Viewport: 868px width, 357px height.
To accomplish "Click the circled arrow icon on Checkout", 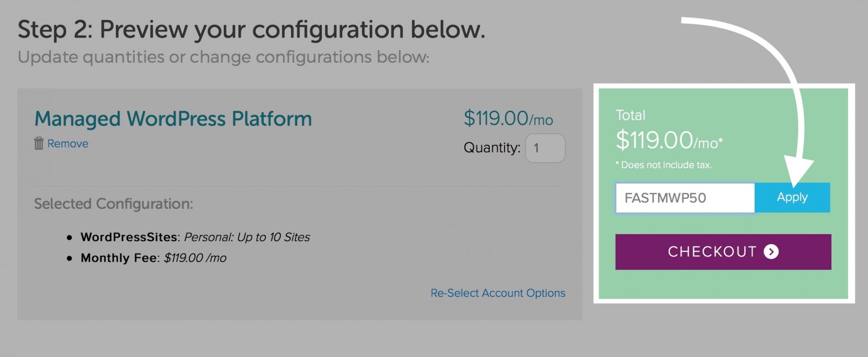I will click(771, 252).
